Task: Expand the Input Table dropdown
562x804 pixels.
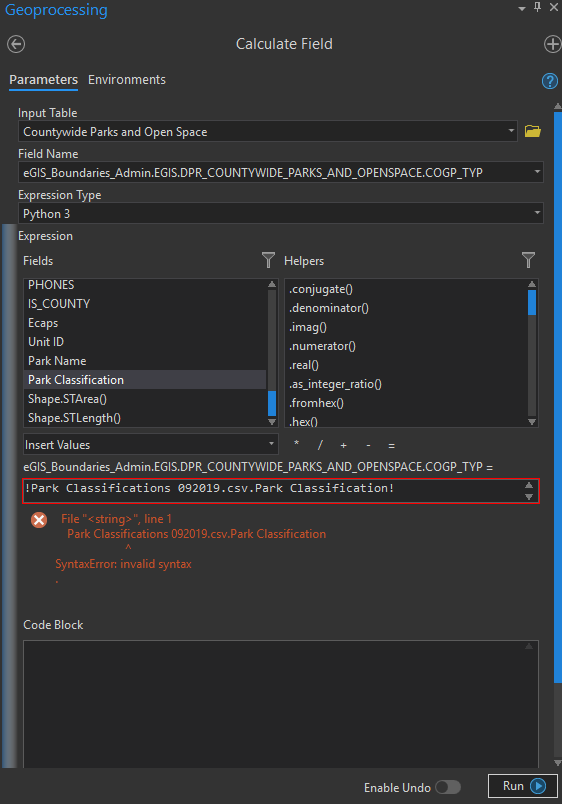Action: pos(511,131)
